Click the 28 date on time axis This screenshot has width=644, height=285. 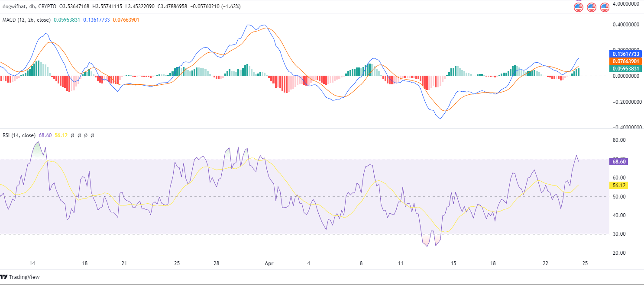pyautogui.click(x=217, y=263)
